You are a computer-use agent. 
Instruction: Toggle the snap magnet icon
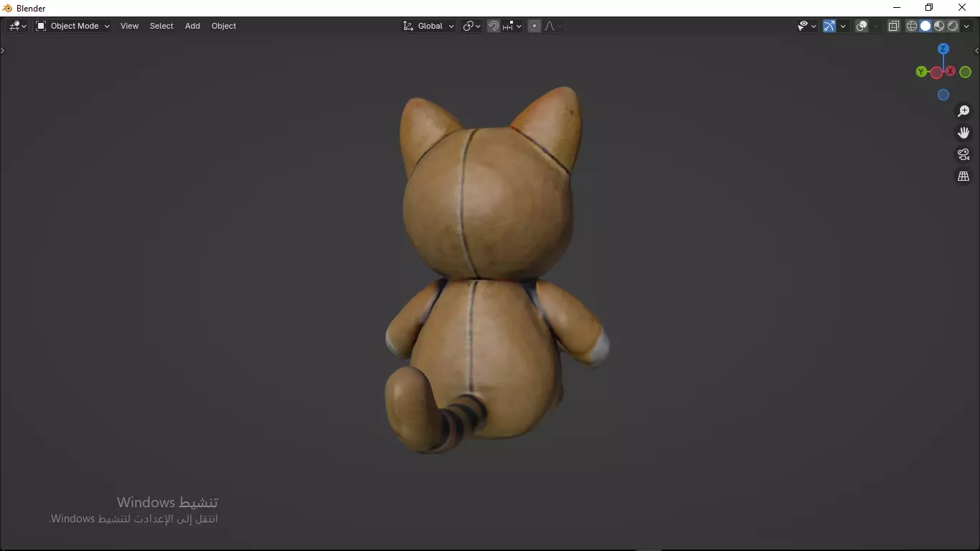(494, 26)
